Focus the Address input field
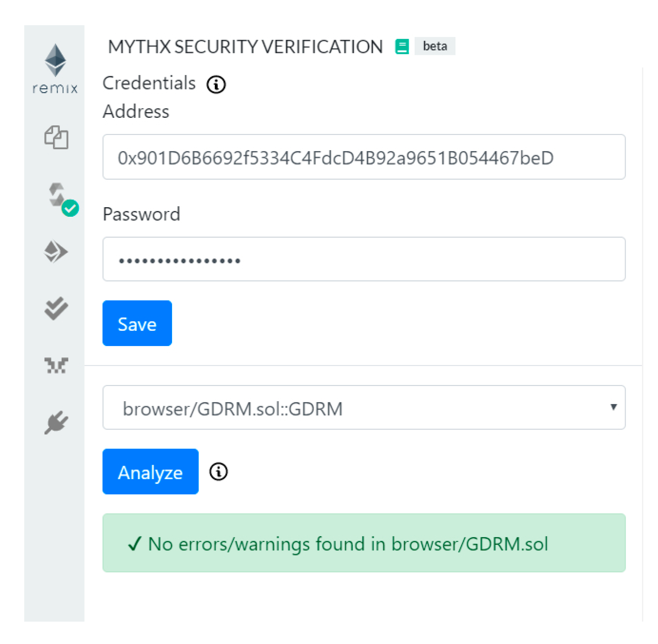Viewport: 658px width, 644px height. click(364, 157)
